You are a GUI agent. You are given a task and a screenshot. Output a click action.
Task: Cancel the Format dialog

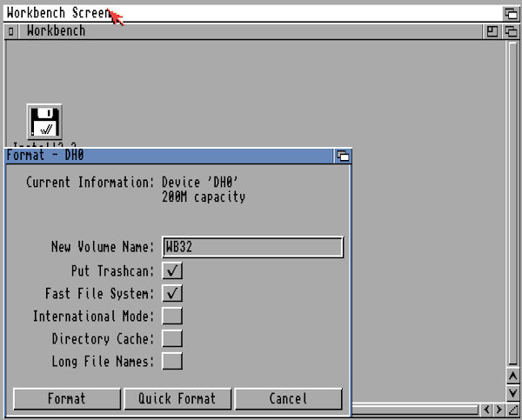point(288,399)
